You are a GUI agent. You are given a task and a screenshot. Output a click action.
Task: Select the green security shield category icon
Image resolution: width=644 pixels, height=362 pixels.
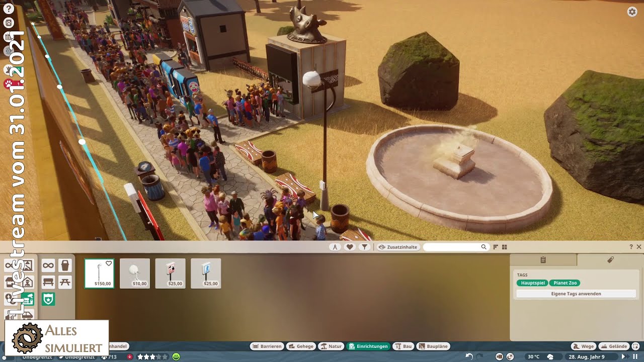[48, 299]
